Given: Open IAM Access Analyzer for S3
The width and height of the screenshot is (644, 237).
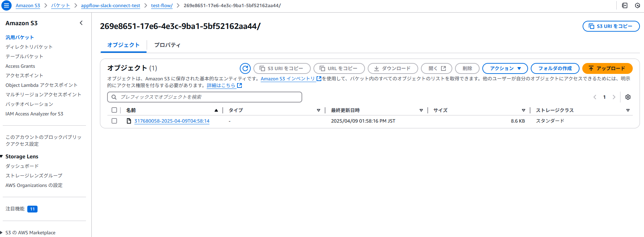Looking at the screenshot, I should [x=34, y=114].
